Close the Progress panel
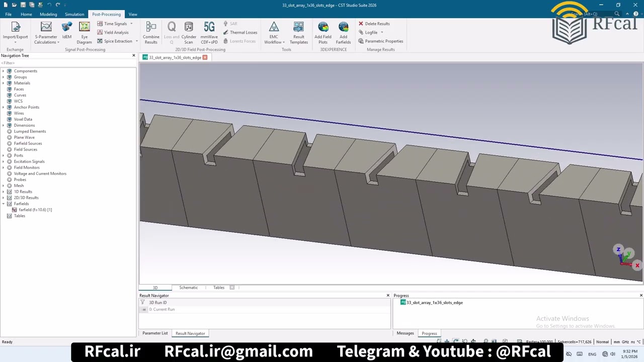Image resolution: width=644 pixels, height=362 pixels. click(x=641, y=296)
